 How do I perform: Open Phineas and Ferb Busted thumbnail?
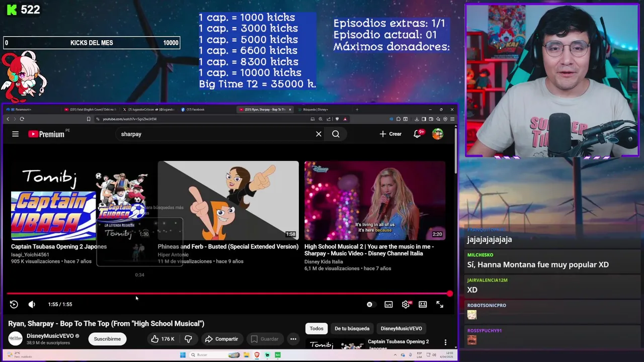(x=228, y=201)
